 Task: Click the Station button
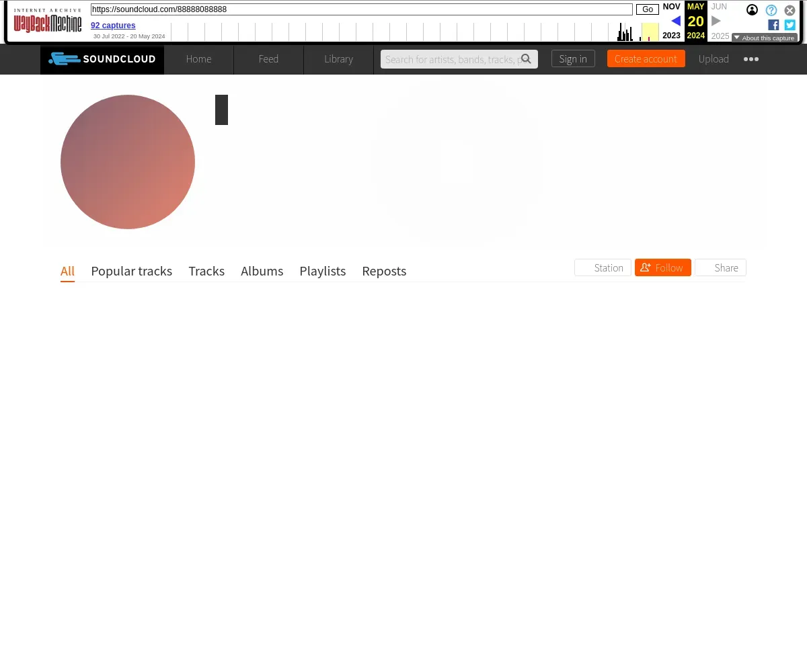tap(603, 267)
